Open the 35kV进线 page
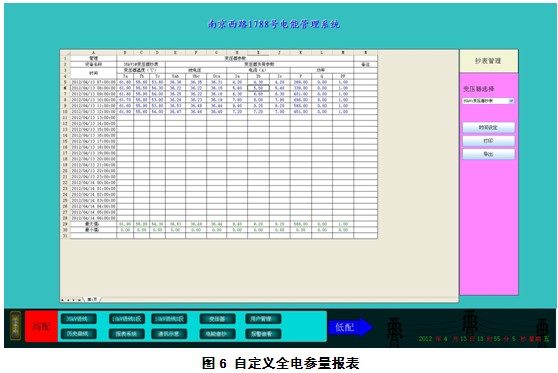 coord(78,319)
